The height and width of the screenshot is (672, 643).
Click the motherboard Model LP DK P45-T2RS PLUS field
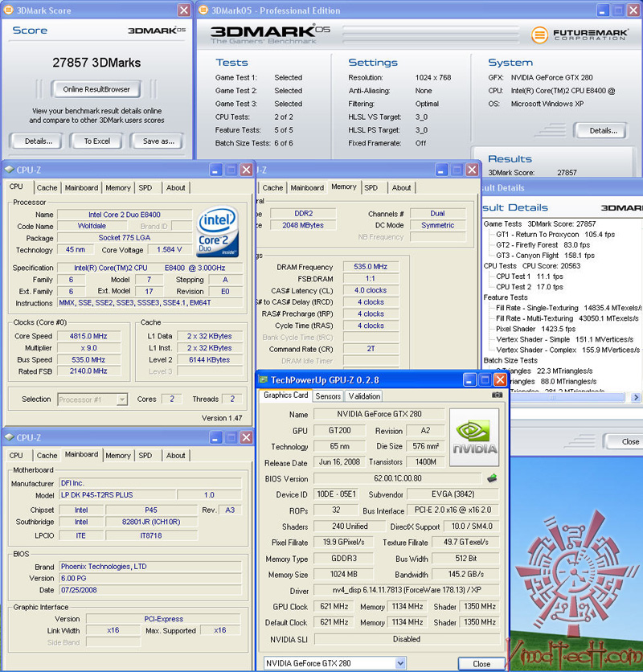pyautogui.click(x=117, y=494)
